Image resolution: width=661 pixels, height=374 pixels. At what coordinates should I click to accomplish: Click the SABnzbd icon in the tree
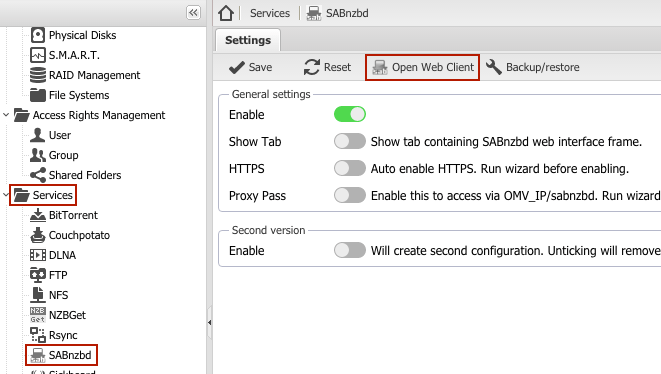coord(38,355)
